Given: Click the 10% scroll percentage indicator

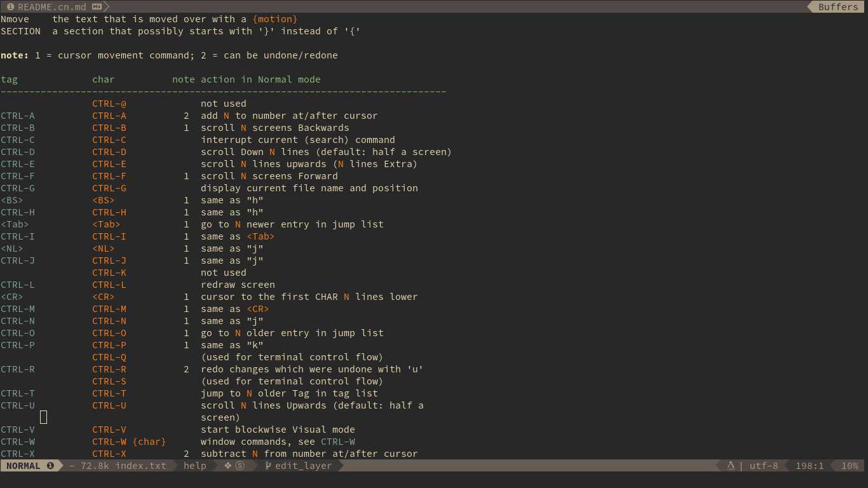Looking at the screenshot, I should pyautogui.click(x=850, y=466).
